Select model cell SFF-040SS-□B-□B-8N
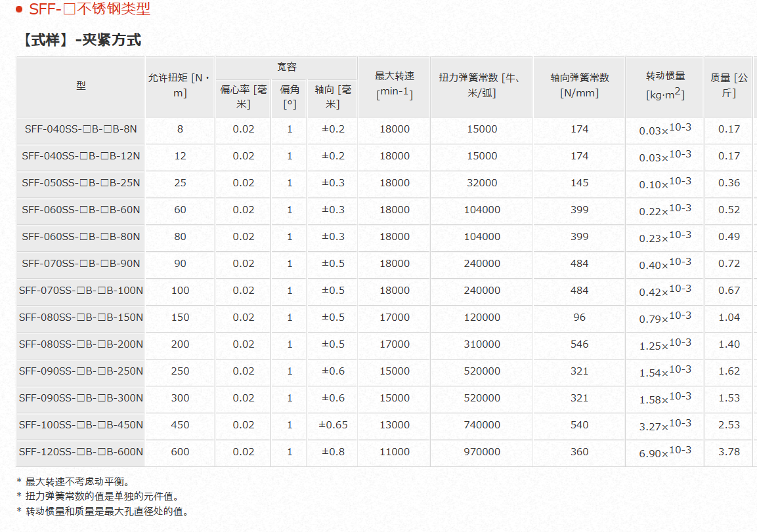The image size is (757, 532). [81, 129]
